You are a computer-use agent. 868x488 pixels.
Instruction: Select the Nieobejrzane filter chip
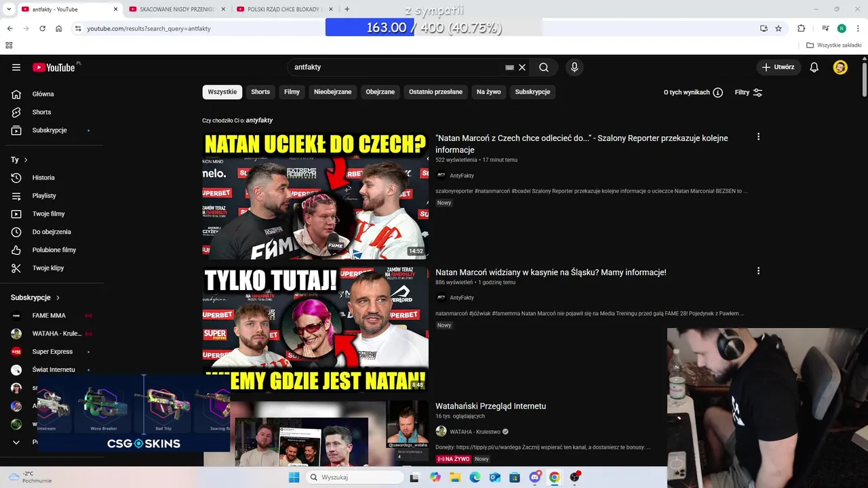click(333, 91)
